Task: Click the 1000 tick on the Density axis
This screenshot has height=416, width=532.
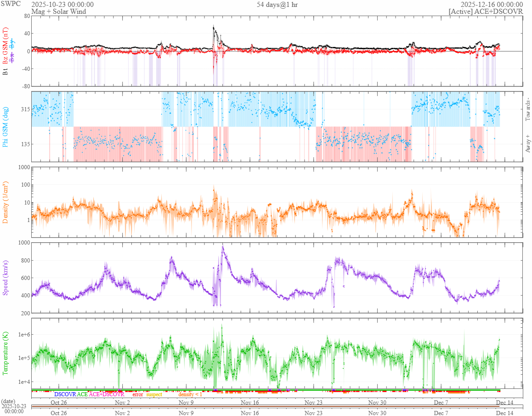Action: 24,167
